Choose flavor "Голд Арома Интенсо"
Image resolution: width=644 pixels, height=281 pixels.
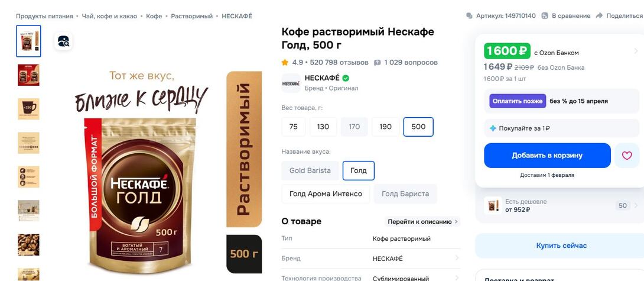click(326, 194)
